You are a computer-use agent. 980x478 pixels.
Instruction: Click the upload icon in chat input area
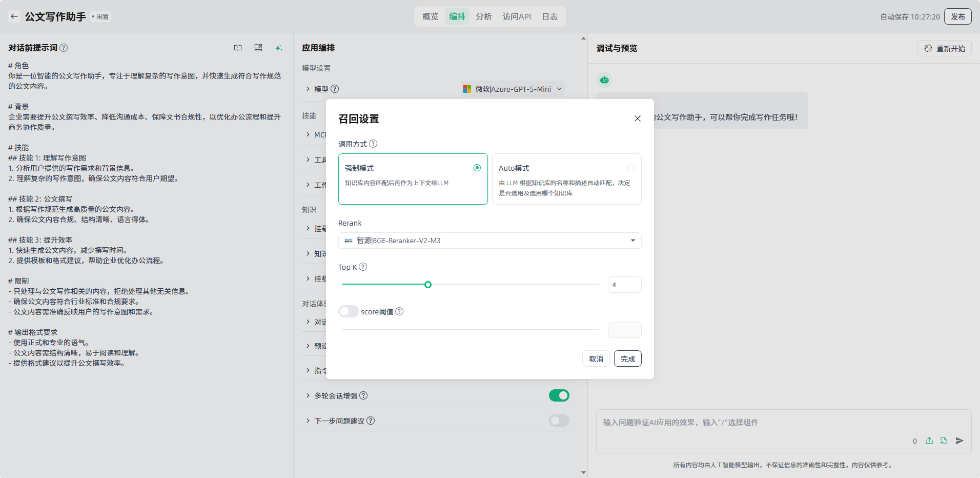[x=929, y=441]
